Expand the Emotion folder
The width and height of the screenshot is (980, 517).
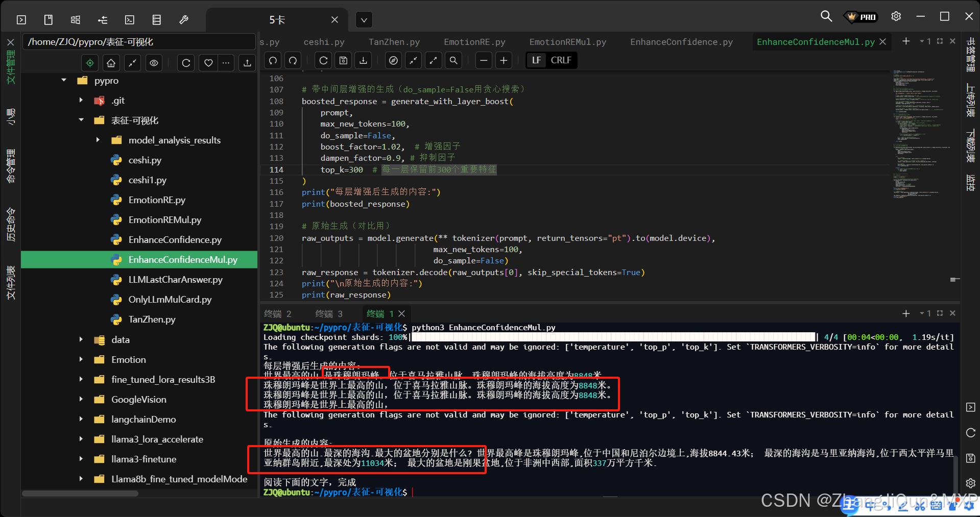pos(81,359)
